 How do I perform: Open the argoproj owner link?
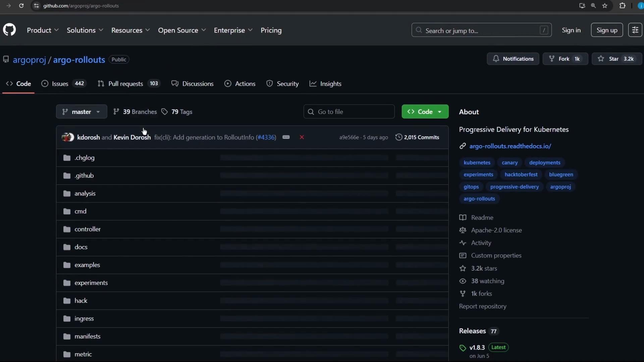pyautogui.click(x=30, y=60)
